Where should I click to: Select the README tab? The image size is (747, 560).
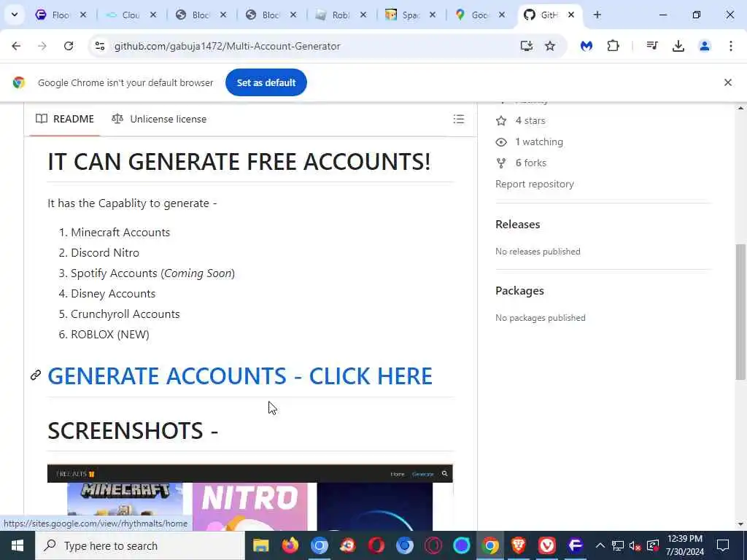click(65, 119)
